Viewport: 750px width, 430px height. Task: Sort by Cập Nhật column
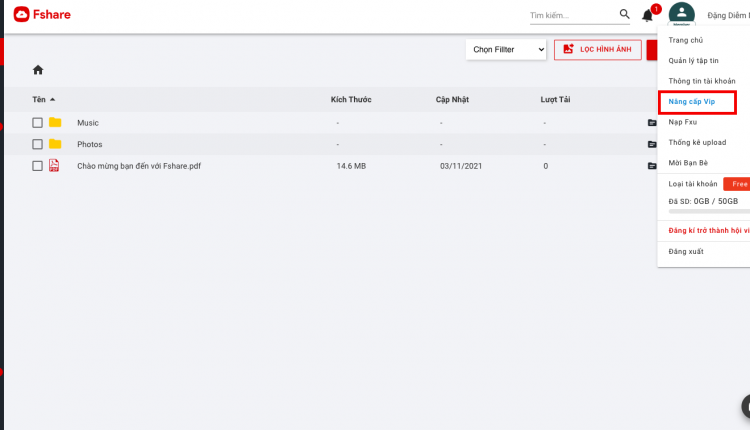click(452, 99)
